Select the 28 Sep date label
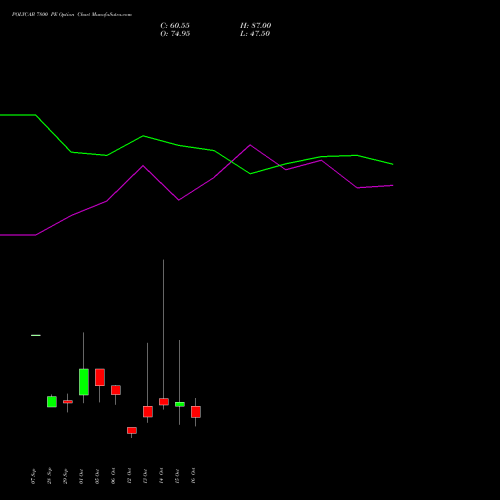This screenshot has width=500, height=500. (49, 476)
